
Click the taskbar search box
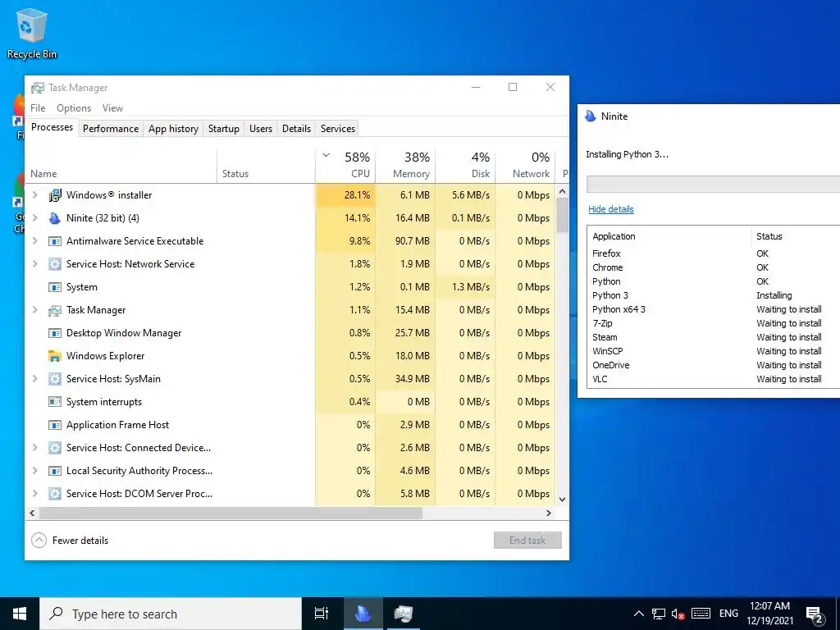coord(171,614)
